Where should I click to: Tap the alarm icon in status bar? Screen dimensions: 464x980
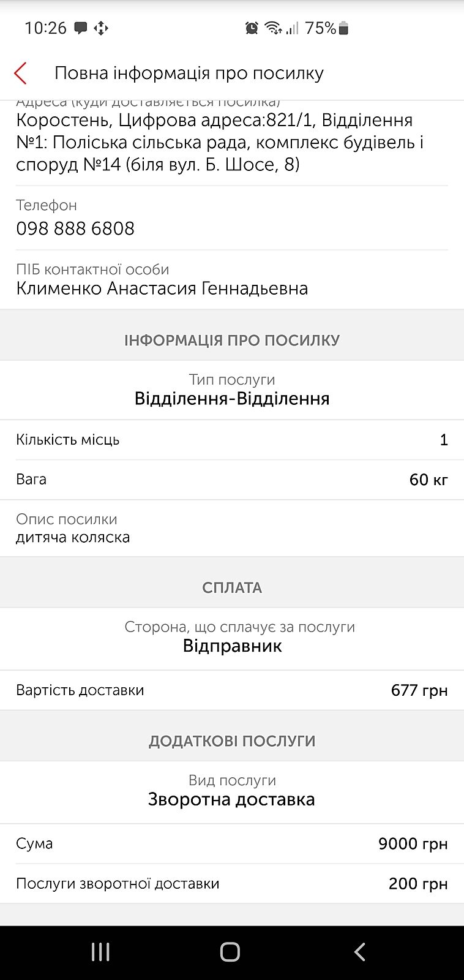pos(252,28)
